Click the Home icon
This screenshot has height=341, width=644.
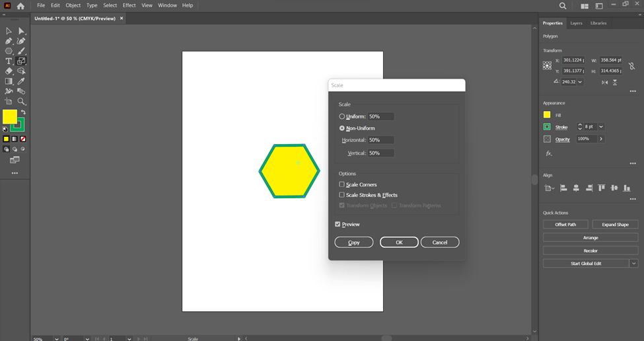tap(20, 6)
